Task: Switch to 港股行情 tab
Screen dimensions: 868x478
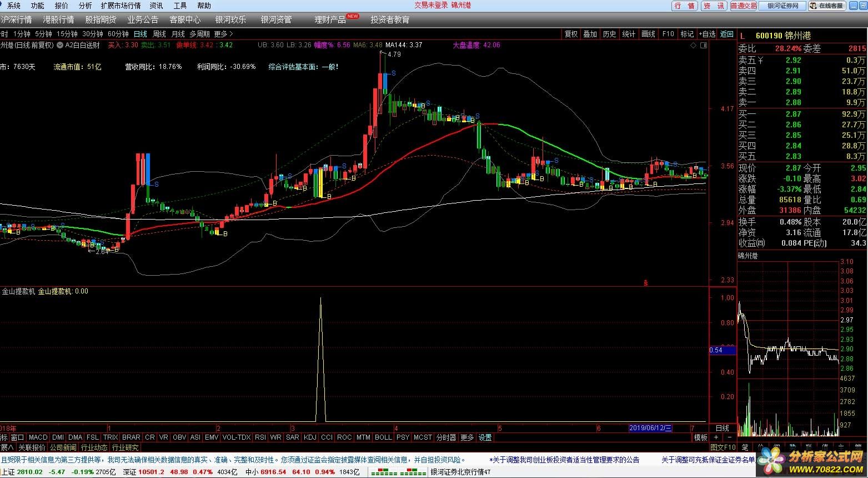Action: coord(58,19)
